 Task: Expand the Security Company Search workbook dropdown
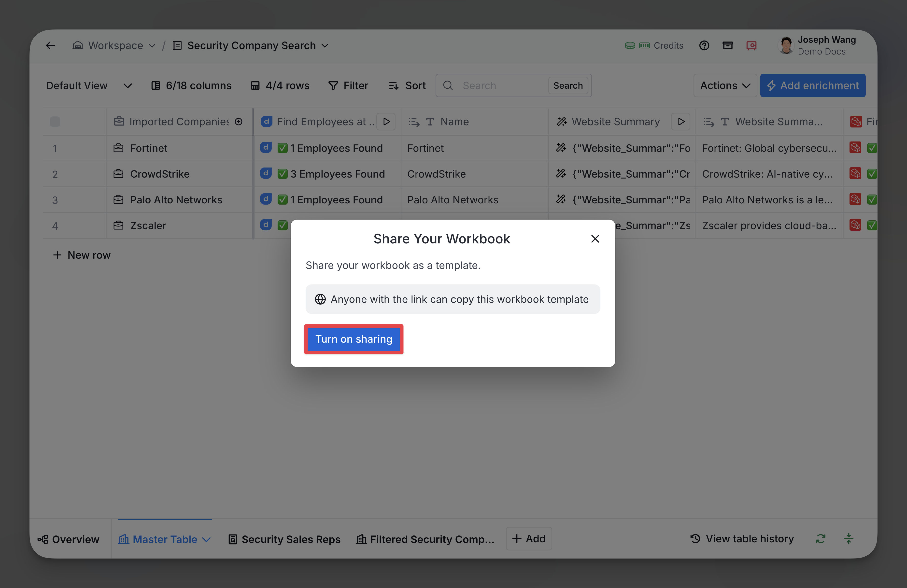coord(325,46)
